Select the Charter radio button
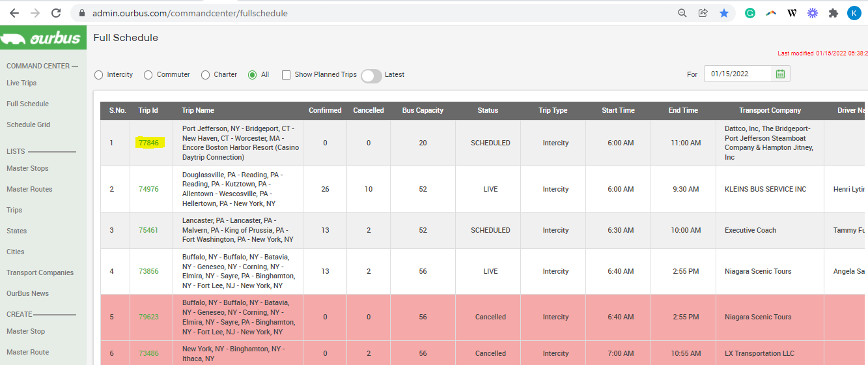This screenshot has height=365, width=868. click(206, 75)
